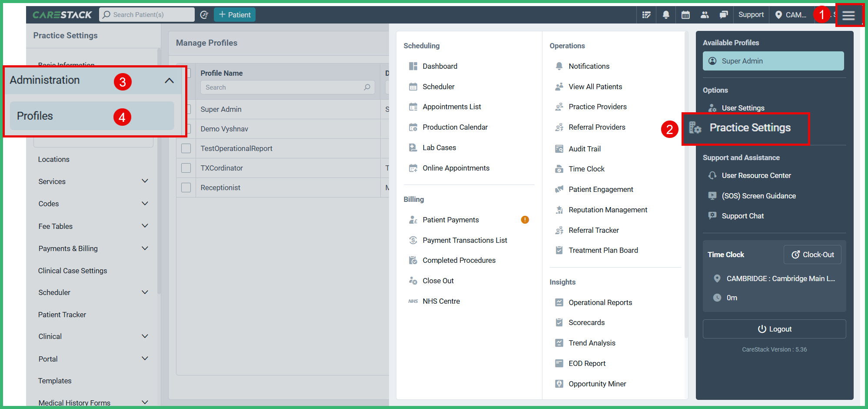
Task: Check the Receptionist profile row
Action: point(186,187)
